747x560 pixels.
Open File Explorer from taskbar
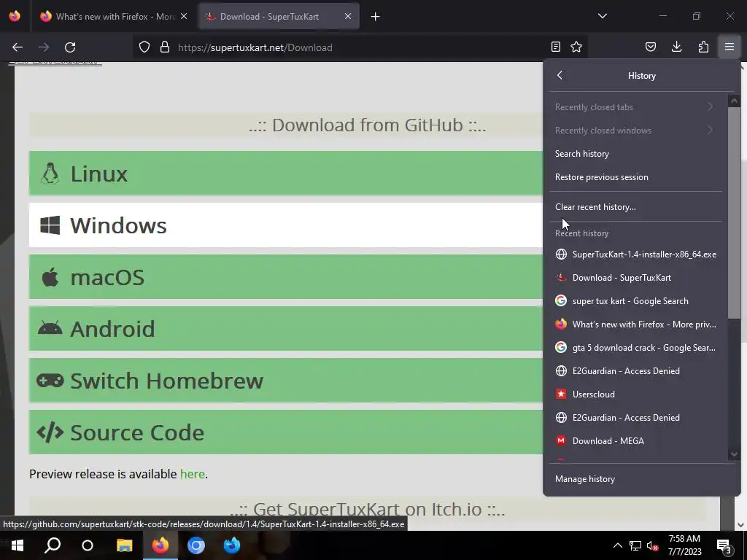click(x=124, y=545)
